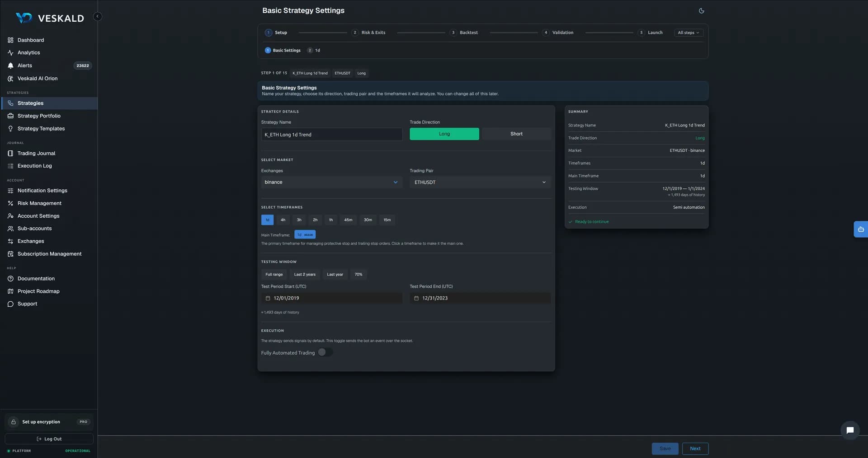Collapse the sidebar with the chevron button
The height and width of the screenshot is (458, 868).
97,16
